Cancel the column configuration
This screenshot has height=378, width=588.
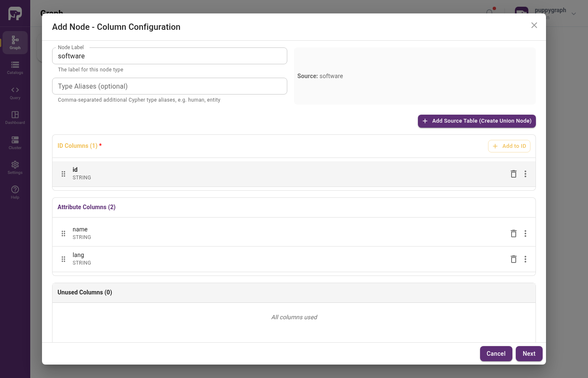[496, 354]
